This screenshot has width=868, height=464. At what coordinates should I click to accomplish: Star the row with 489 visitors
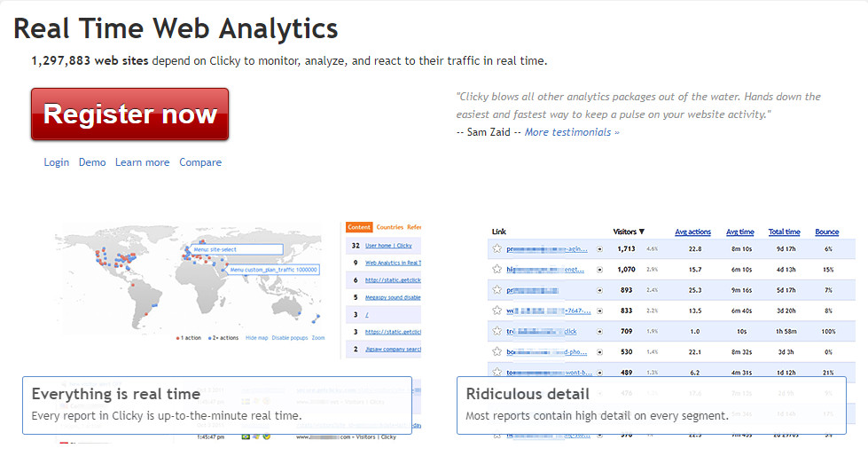pos(497,372)
